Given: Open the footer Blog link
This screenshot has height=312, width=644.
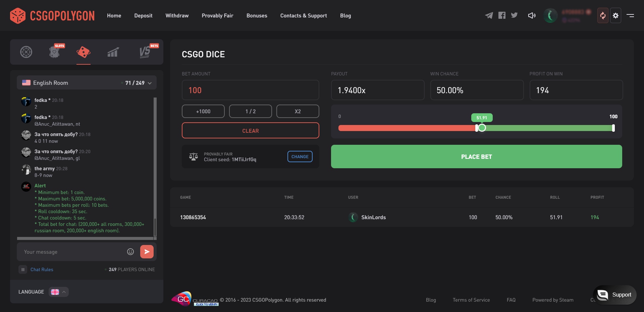Looking at the screenshot, I should [431, 300].
